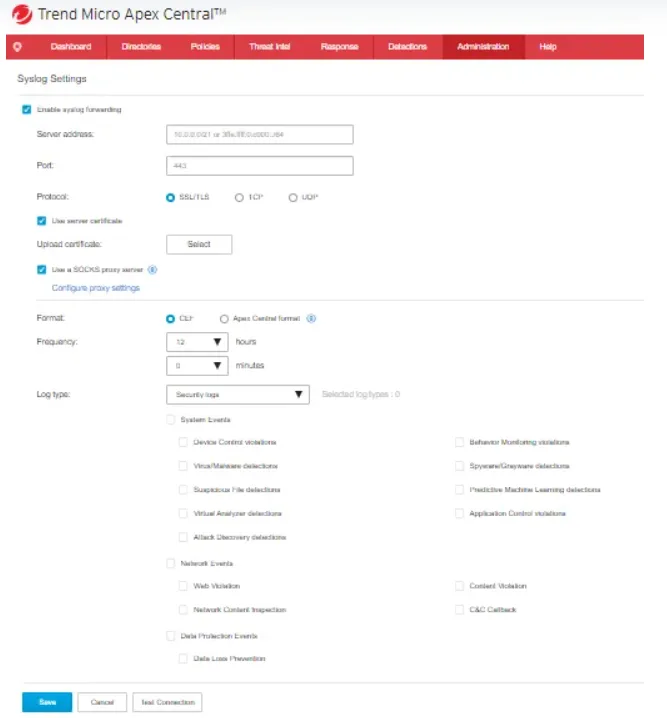Open Configure proxy settings link
The height and width of the screenshot is (718, 667).
[x=96, y=288]
